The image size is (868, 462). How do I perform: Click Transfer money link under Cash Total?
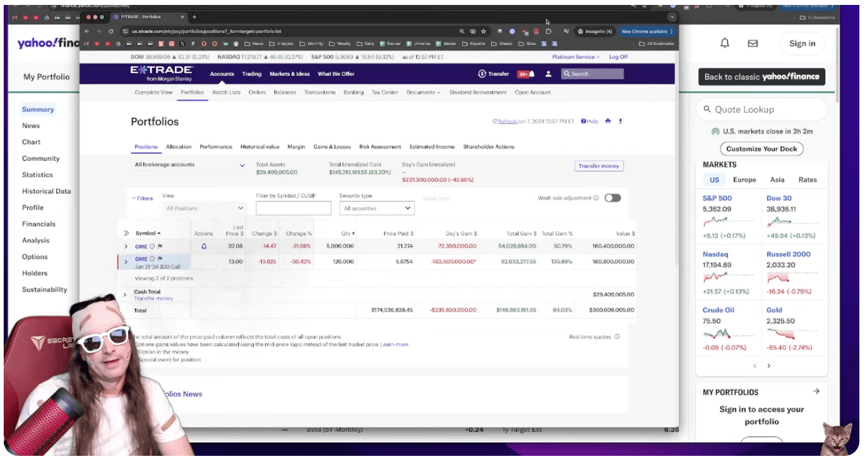[x=153, y=299]
